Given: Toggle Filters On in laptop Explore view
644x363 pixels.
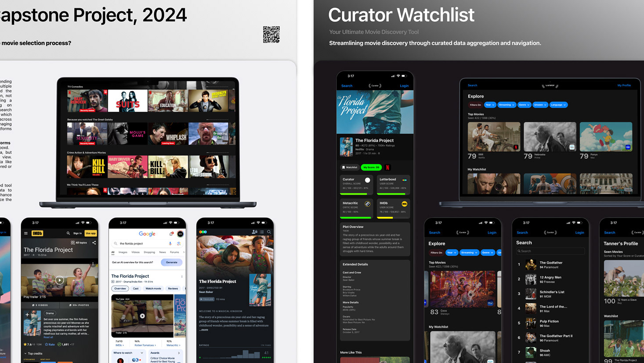Looking at the screenshot, I should point(475,105).
